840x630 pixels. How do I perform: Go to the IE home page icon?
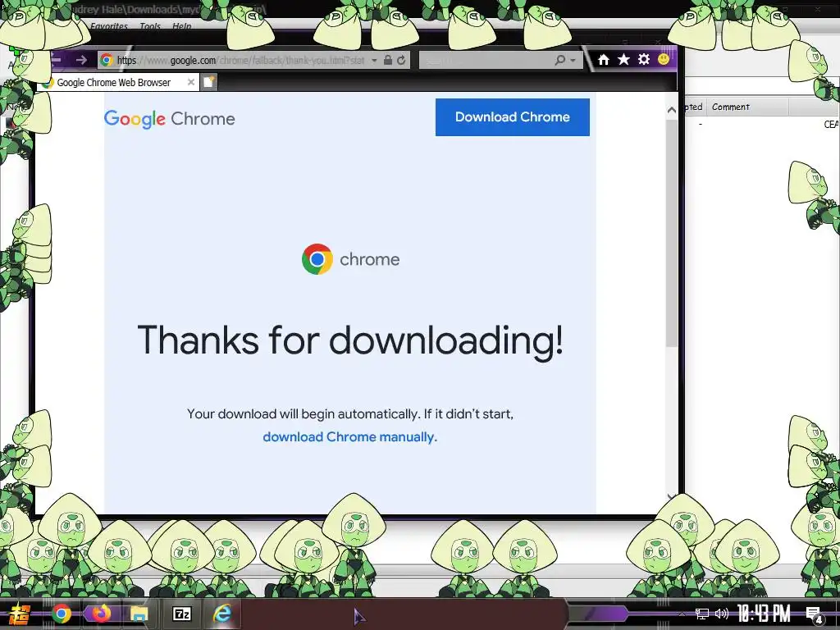pyautogui.click(x=604, y=59)
